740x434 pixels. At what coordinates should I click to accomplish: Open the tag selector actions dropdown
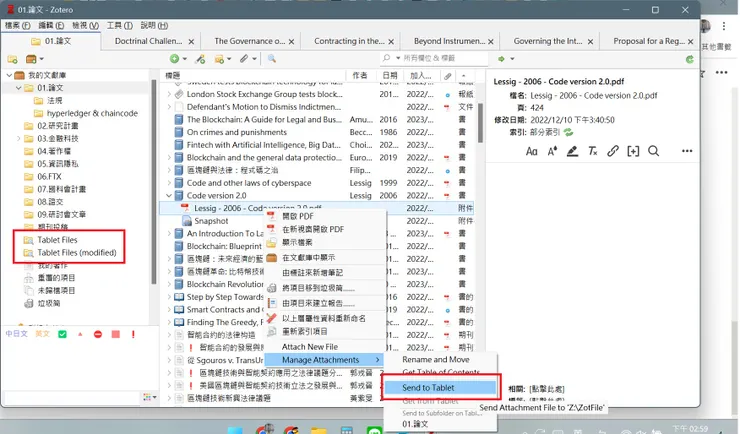pyautogui.click(x=150, y=397)
